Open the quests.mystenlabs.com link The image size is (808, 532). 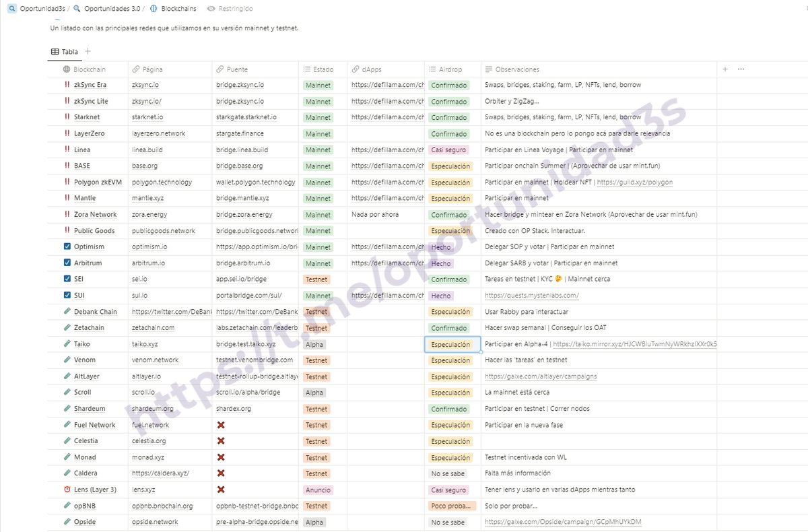(532, 295)
